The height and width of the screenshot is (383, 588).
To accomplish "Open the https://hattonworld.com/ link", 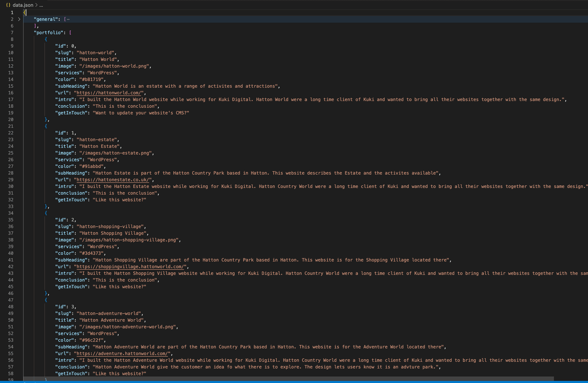I will tap(109, 93).
